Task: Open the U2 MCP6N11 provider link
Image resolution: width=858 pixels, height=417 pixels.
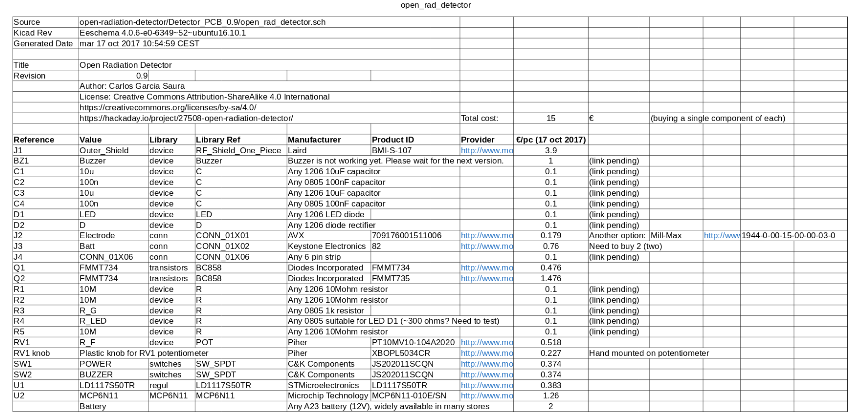Action: click(x=486, y=396)
